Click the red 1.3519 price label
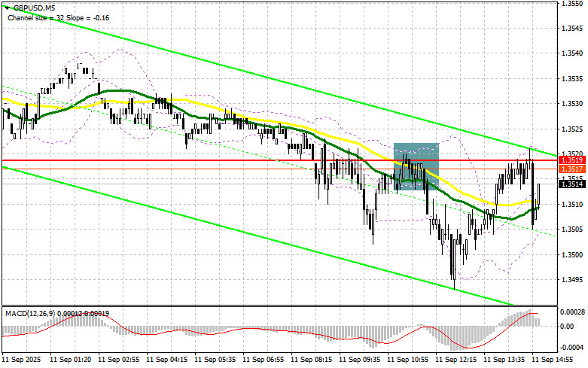588x368 pixels. pos(571,160)
